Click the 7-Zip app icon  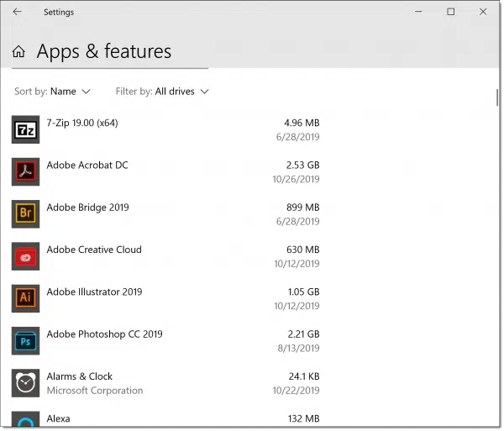pyautogui.click(x=26, y=129)
